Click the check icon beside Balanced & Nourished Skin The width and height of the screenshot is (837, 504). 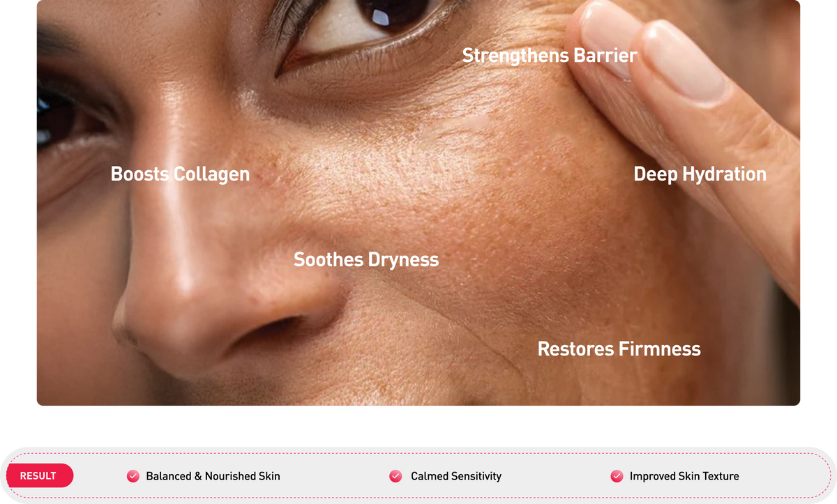(x=133, y=476)
